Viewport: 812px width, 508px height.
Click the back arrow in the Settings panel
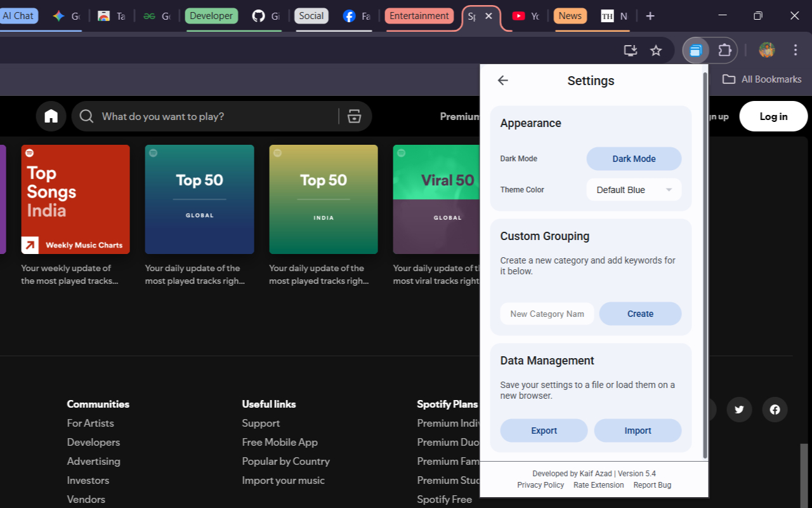tap(502, 80)
